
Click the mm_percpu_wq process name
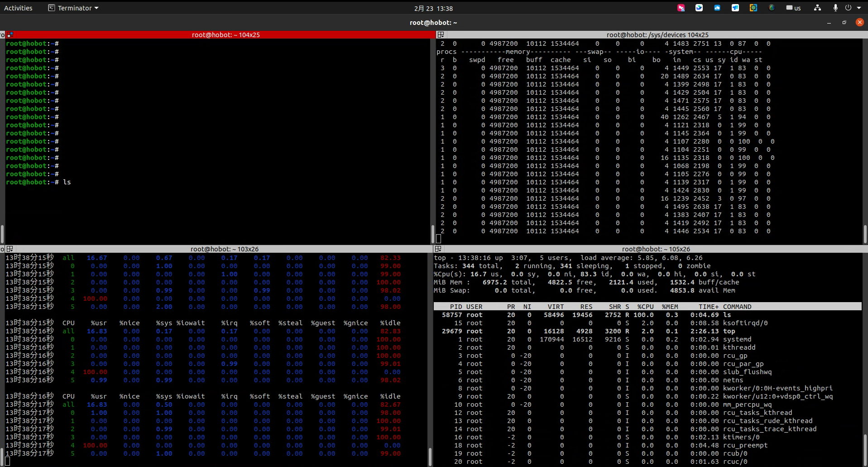[747, 404]
